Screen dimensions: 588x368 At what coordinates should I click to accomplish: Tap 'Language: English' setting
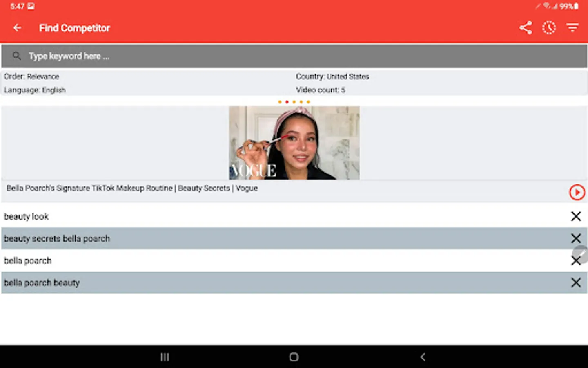click(35, 90)
